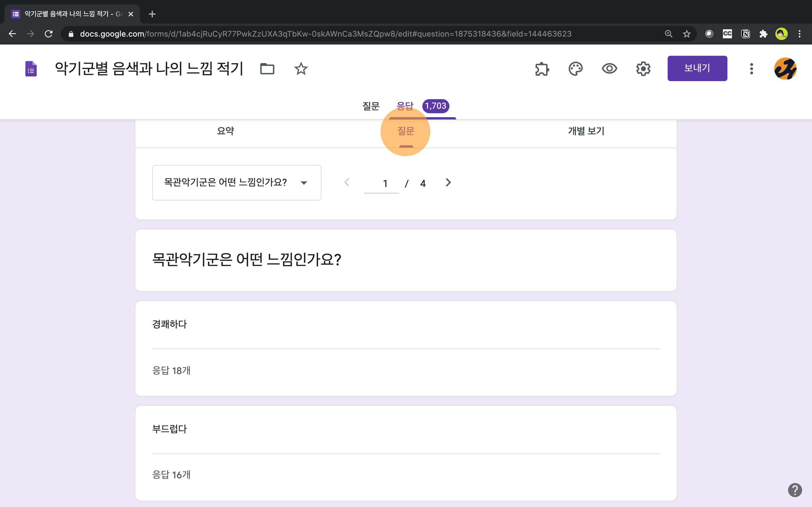Open the add-ons puzzle icon

tap(542, 69)
